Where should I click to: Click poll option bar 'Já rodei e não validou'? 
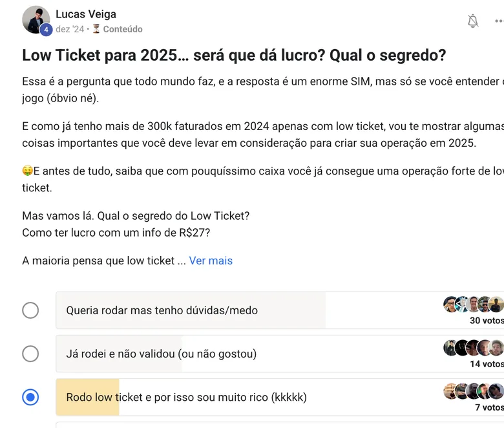click(280, 354)
